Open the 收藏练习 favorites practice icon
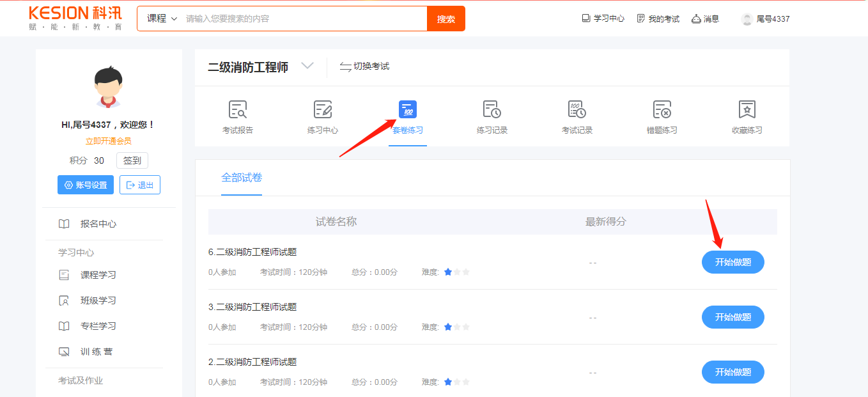The width and height of the screenshot is (868, 397). click(x=747, y=110)
